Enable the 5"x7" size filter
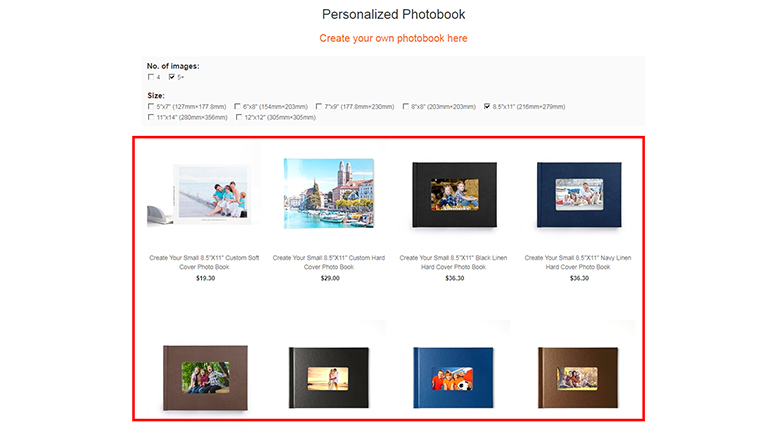Image resolution: width=768 pixels, height=432 pixels. point(152,106)
